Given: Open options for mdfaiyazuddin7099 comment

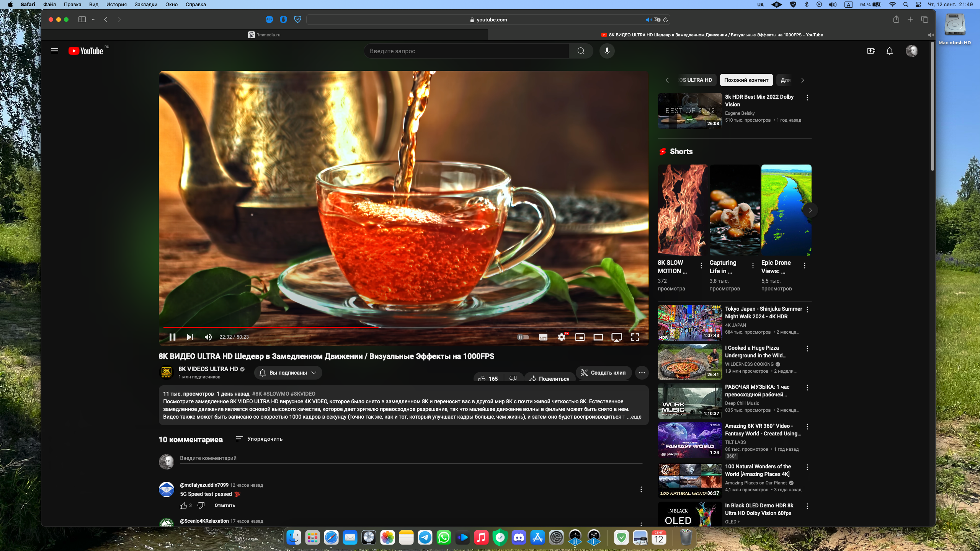Looking at the screenshot, I should (641, 489).
